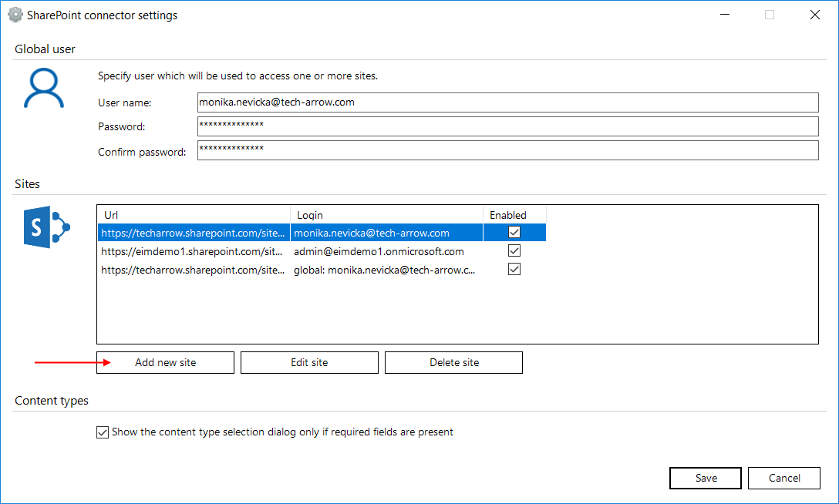Click the SharePoint logo icon
This screenshot has height=504, width=839.
point(47,227)
